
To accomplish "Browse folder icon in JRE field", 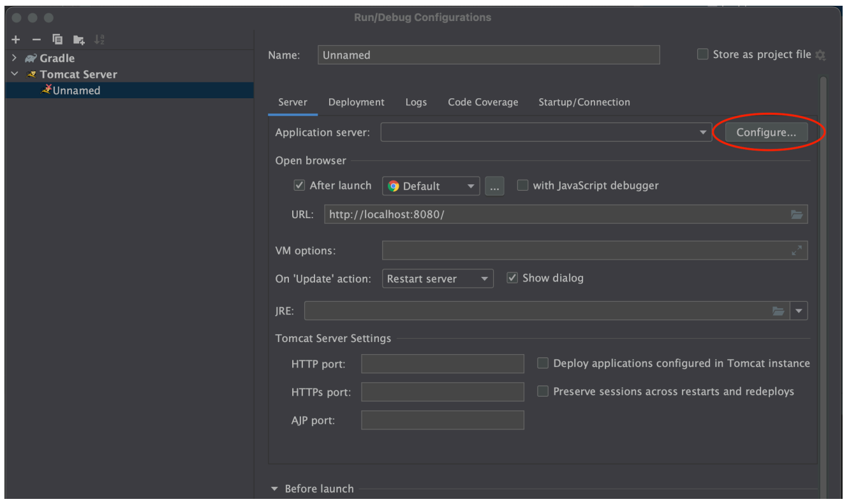I will click(778, 311).
